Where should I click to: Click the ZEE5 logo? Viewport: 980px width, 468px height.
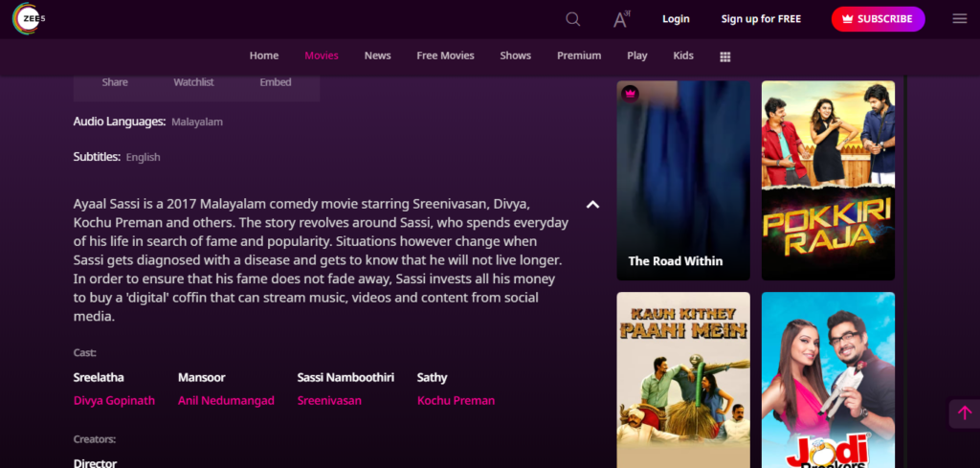[x=28, y=19]
